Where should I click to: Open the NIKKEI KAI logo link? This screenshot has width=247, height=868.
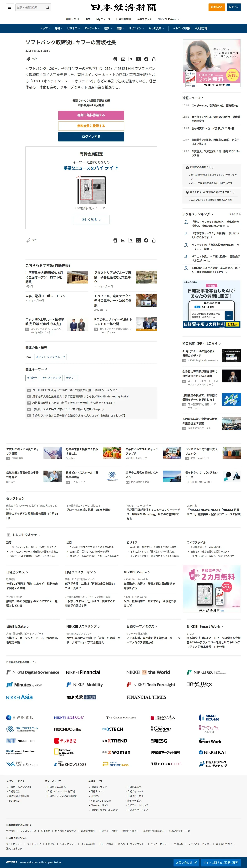pos(212,752)
